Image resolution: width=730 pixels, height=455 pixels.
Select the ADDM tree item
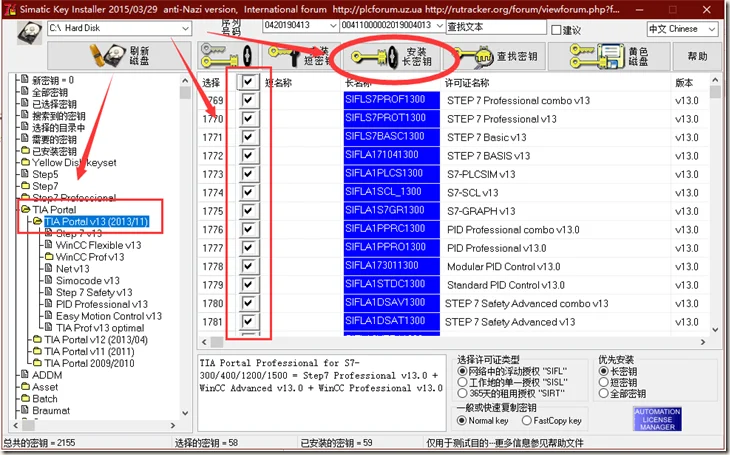click(x=47, y=375)
